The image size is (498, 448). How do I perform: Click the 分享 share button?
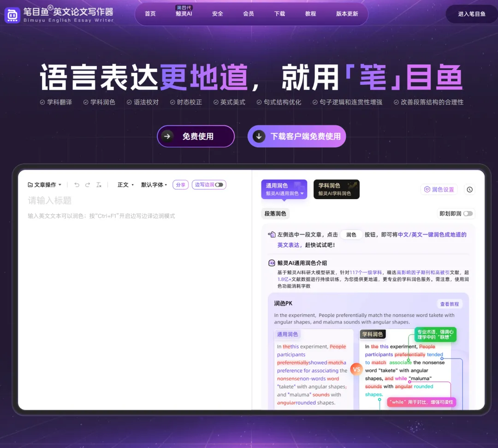point(180,185)
